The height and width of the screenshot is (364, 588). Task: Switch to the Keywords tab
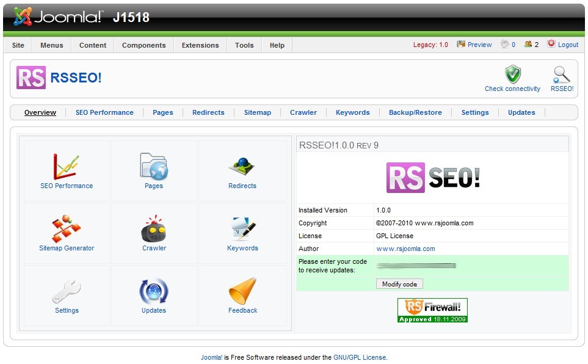point(352,112)
